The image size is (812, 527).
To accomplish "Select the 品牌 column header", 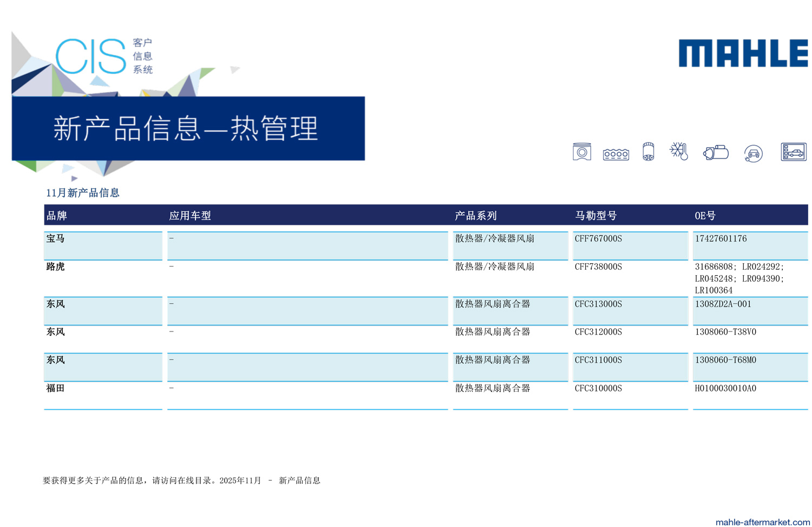I will [57, 216].
